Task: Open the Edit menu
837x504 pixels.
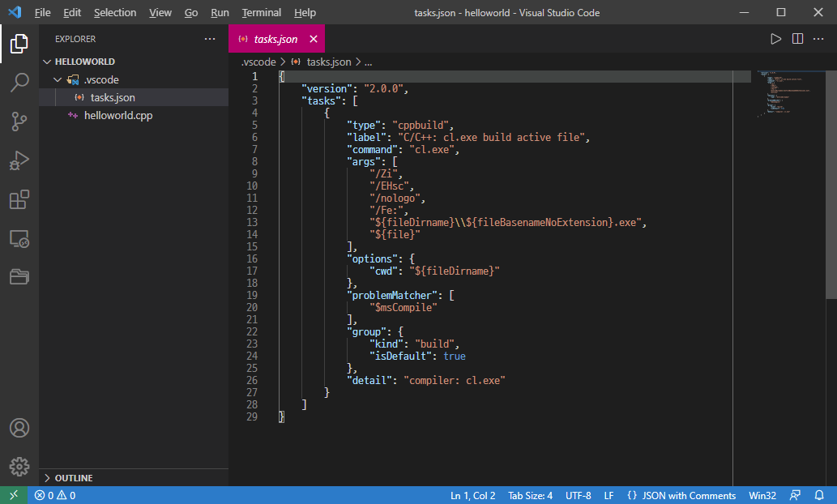Action: [72, 12]
